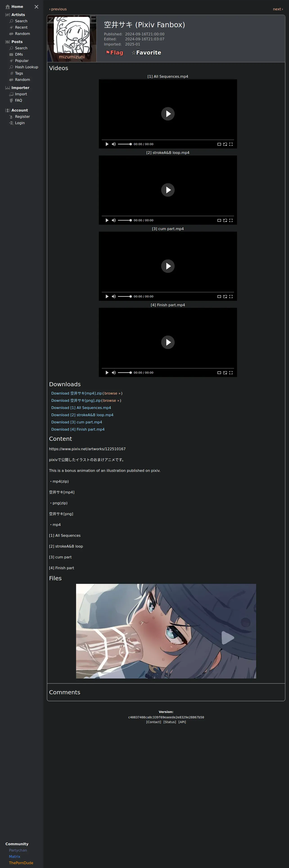The height and width of the screenshot is (868, 289).
Task: Open Artists Search in the sidebar
Action: (18, 21)
